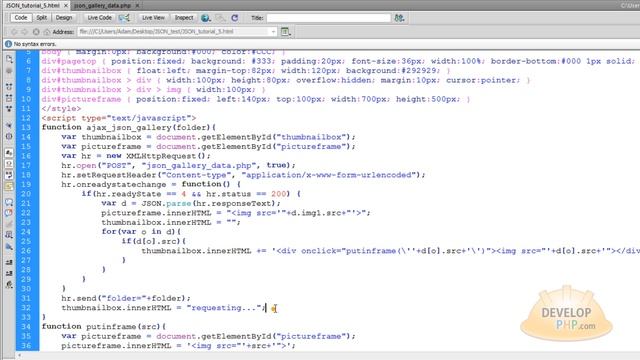Toggle line numbers in code view

9,153
